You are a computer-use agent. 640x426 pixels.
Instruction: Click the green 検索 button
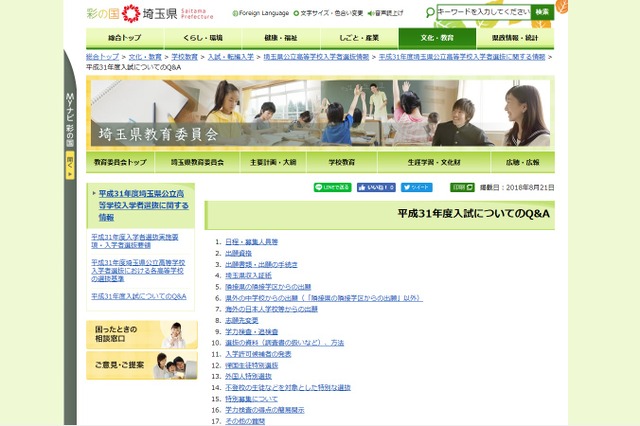pos(542,12)
